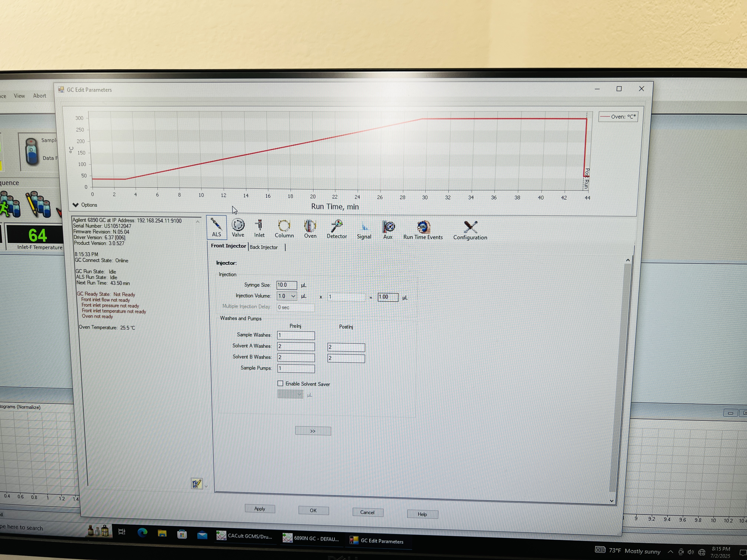Select the ALS tab currently highlighted

pyautogui.click(x=216, y=228)
